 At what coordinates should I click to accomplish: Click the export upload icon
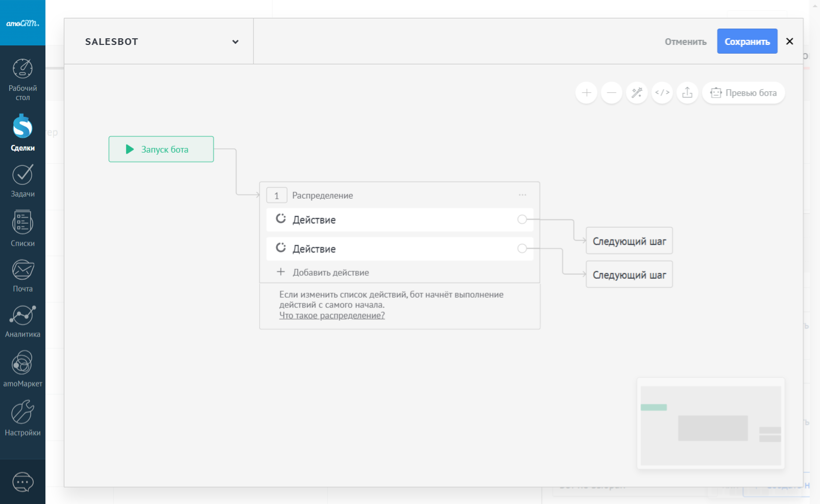coord(687,93)
